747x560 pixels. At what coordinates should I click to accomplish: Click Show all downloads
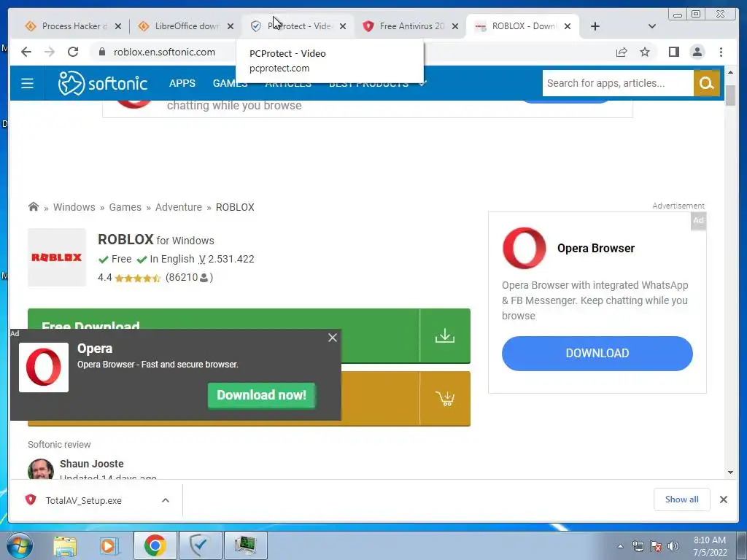coord(682,499)
